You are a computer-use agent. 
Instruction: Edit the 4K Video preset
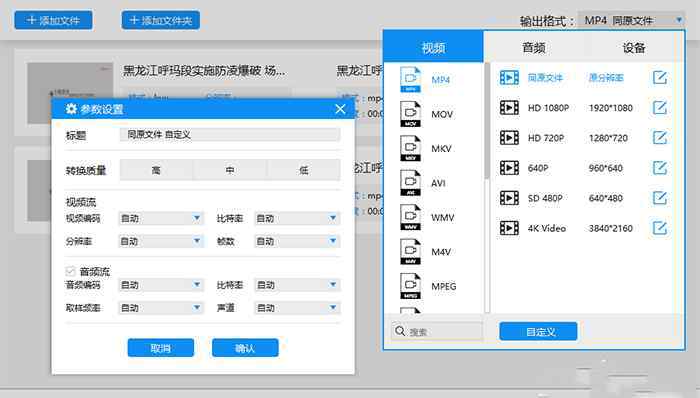pos(660,228)
